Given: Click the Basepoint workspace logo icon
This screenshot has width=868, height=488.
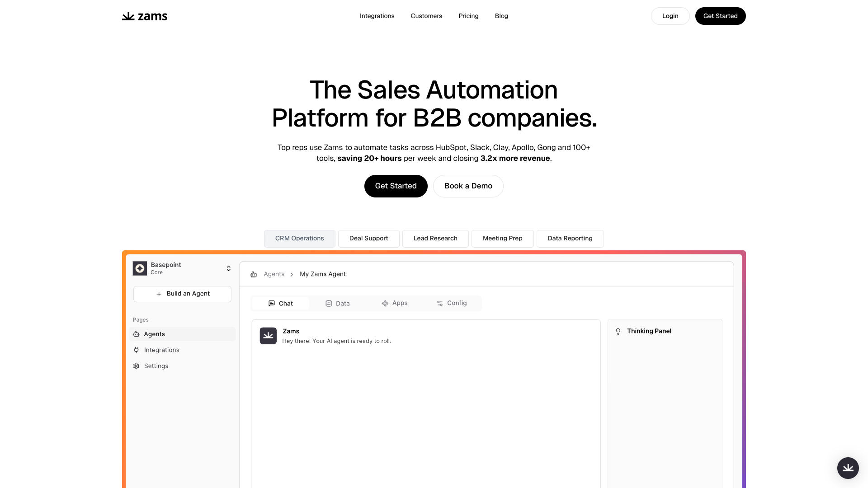Looking at the screenshot, I should pos(140,268).
